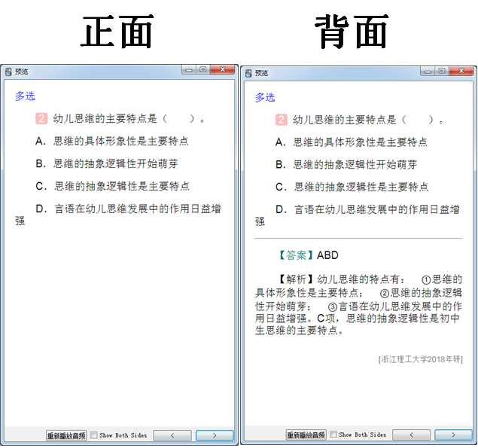Maximize the right preview window
The width and height of the screenshot is (478, 448).
pyautogui.click(x=442, y=71)
